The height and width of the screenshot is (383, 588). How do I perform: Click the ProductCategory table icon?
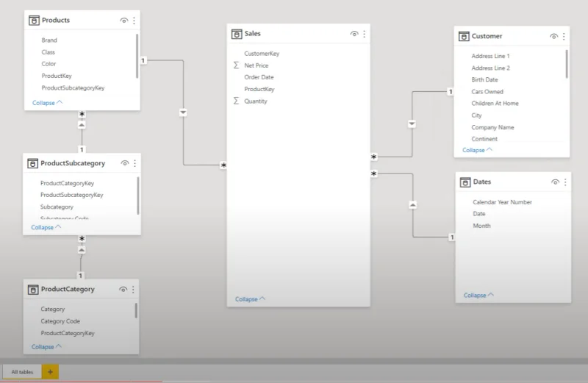(x=33, y=290)
